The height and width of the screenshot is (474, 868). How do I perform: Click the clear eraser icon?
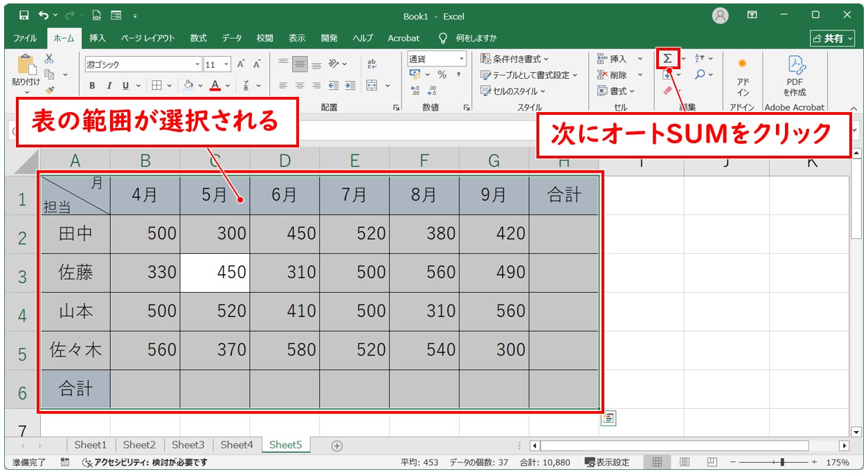click(x=667, y=90)
